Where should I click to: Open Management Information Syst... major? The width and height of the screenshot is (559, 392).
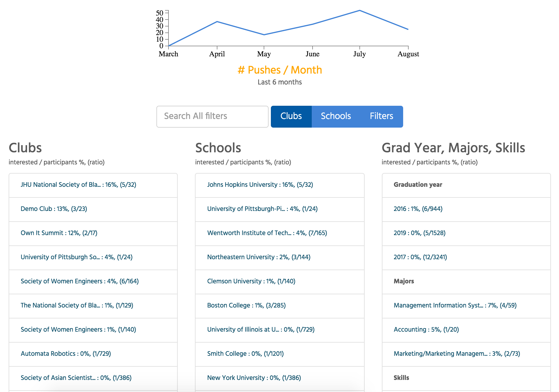point(455,305)
